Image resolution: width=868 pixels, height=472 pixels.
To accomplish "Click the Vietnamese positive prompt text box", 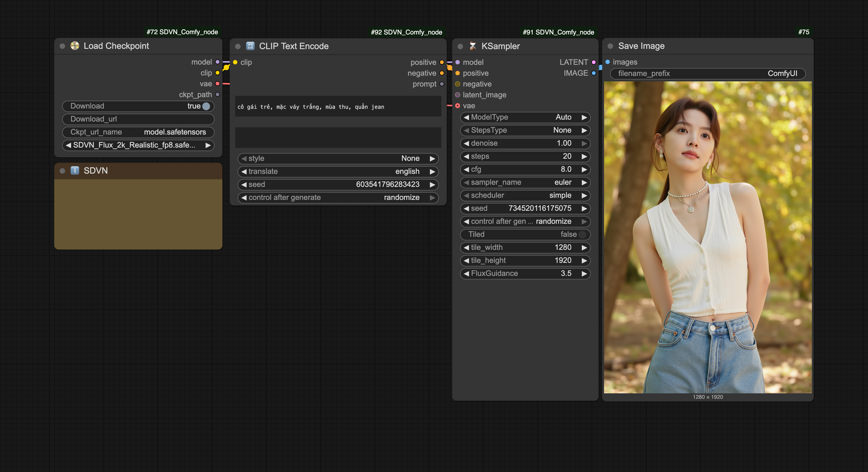I will (x=338, y=106).
